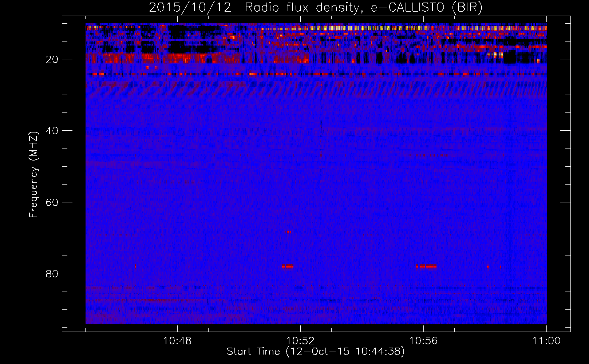Image resolution: width=589 pixels, height=364 pixels.
Task: Click the 'Start Time (12-Oct-15 10:44:38)' label
Action: click(x=316, y=352)
